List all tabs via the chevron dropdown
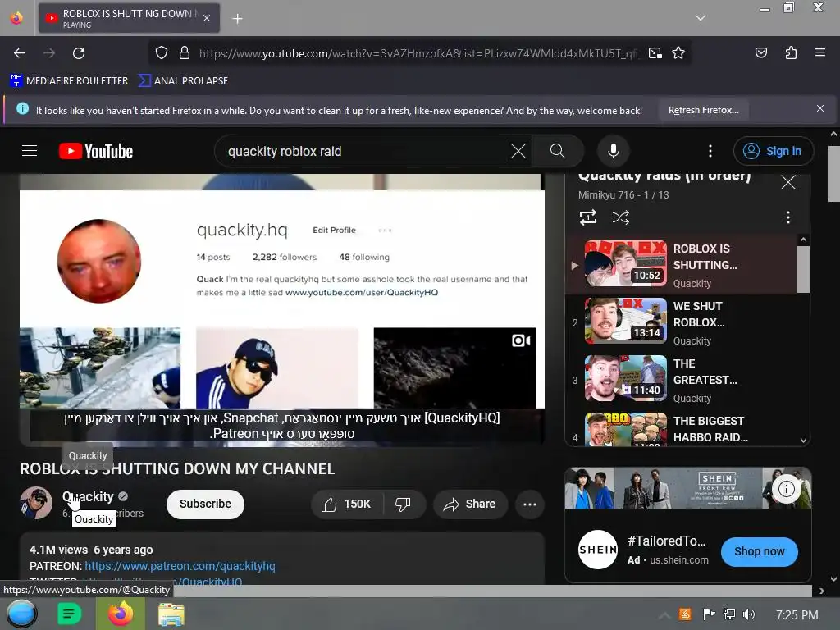The width and height of the screenshot is (840, 630). (700, 18)
